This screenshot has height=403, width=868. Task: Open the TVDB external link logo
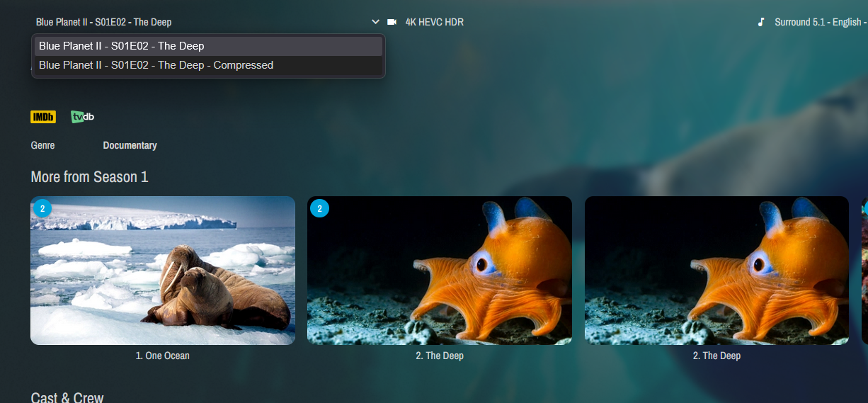tap(83, 117)
